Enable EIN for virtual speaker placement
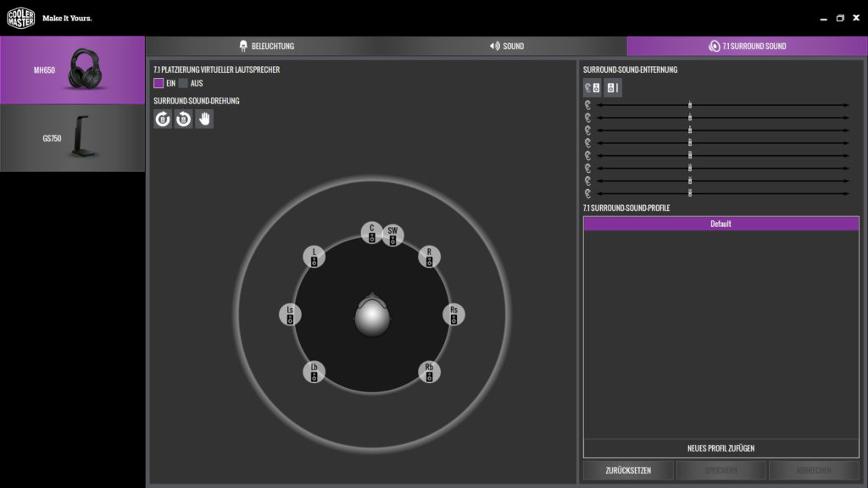 point(159,84)
